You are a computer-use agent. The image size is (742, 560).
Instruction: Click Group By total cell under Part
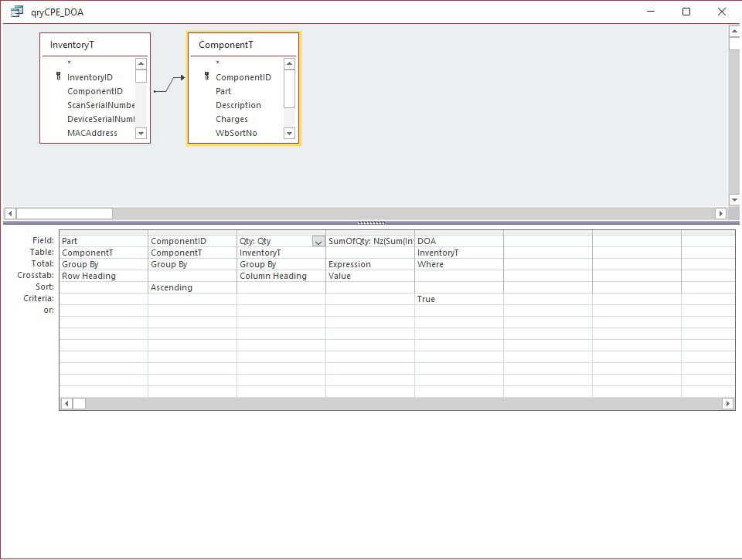104,264
